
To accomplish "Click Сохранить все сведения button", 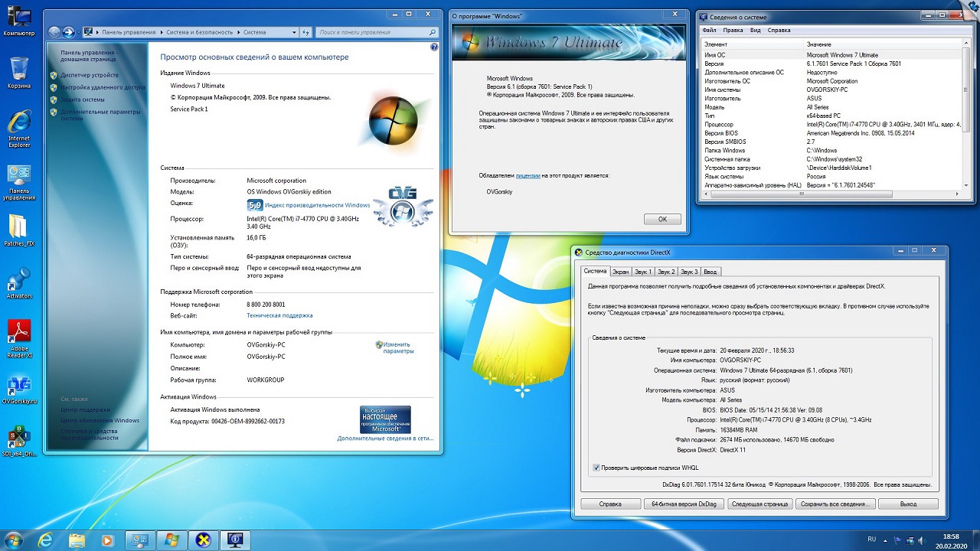I will click(835, 504).
